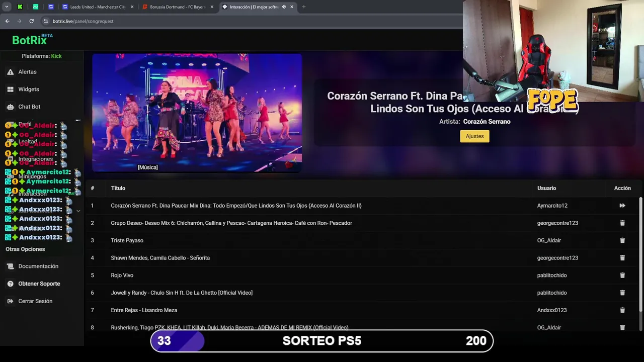Click user Aymarcito12 in the first row
644x362 pixels.
coord(552,206)
